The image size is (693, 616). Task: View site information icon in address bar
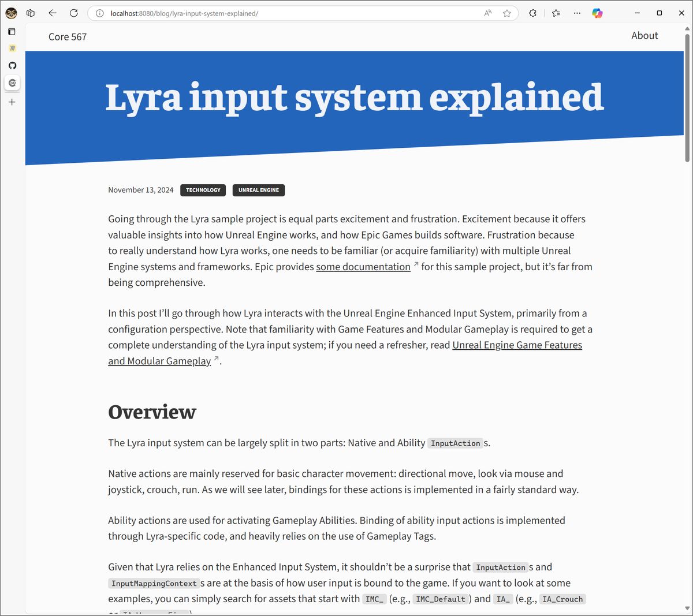coord(99,13)
